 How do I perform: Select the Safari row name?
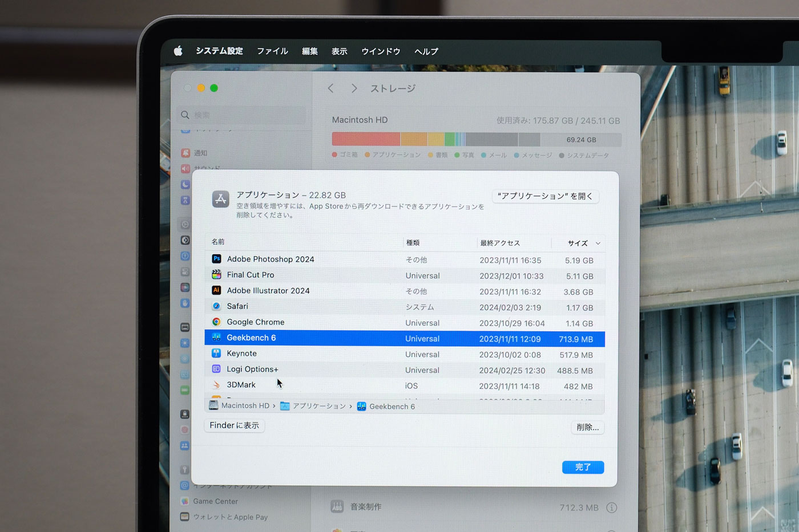[x=237, y=306]
